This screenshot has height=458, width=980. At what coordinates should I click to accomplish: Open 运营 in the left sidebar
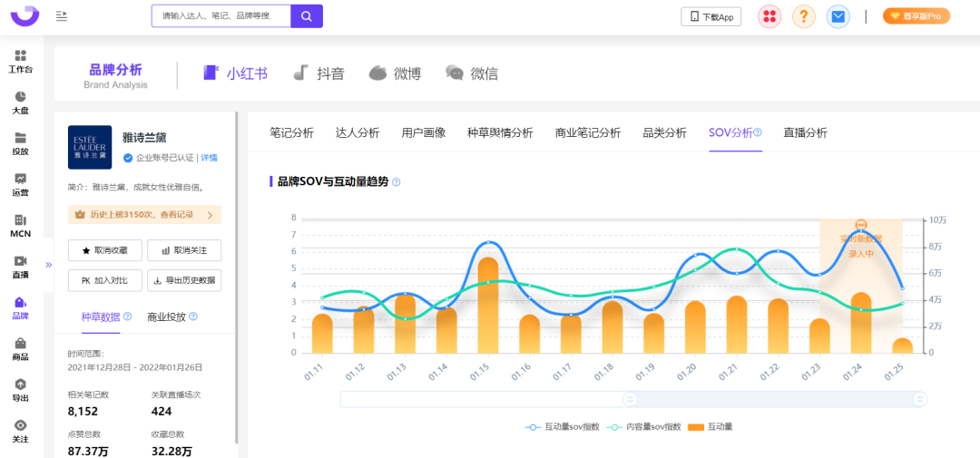[21, 185]
